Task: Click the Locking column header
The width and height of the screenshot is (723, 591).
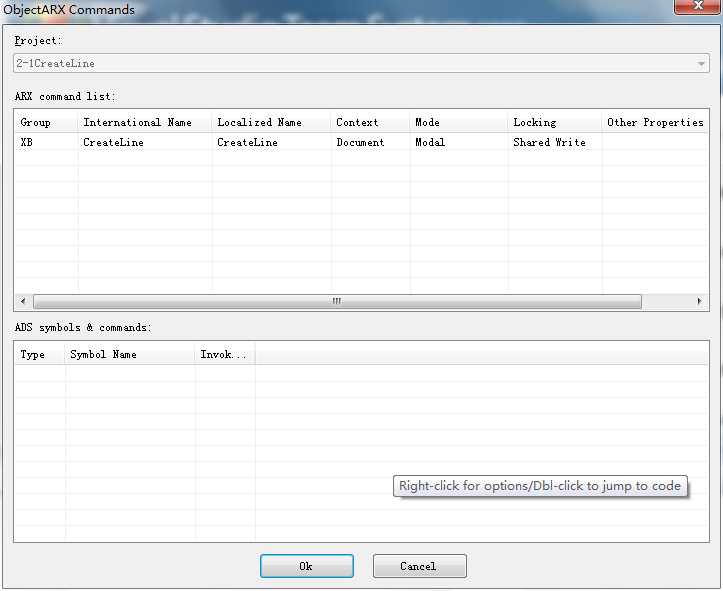Action: coord(555,122)
